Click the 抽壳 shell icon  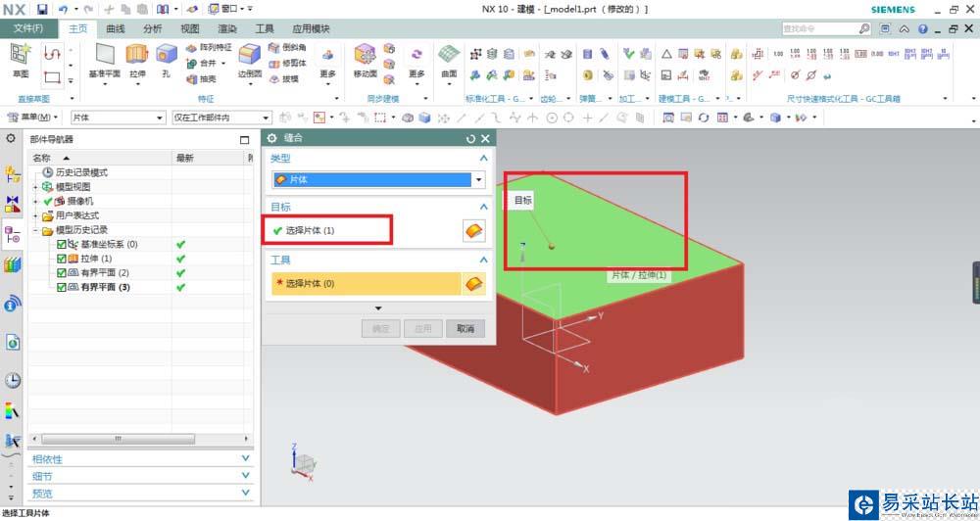click(x=192, y=78)
